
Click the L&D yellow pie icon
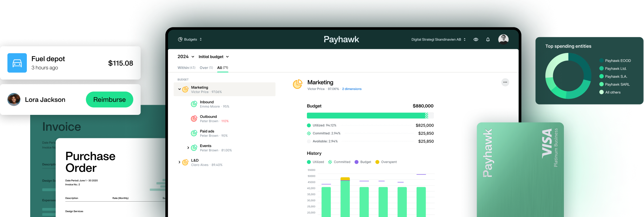coord(185,162)
